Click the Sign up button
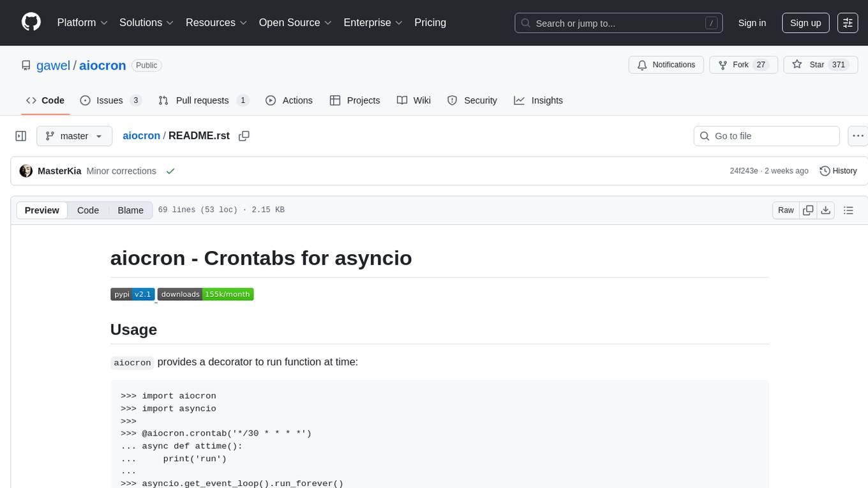868x488 pixels. click(805, 23)
